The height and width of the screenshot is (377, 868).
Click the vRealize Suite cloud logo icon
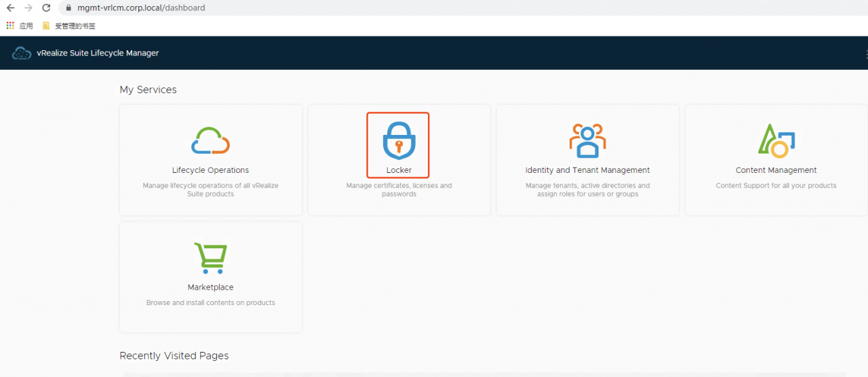[x=22, y=53]
